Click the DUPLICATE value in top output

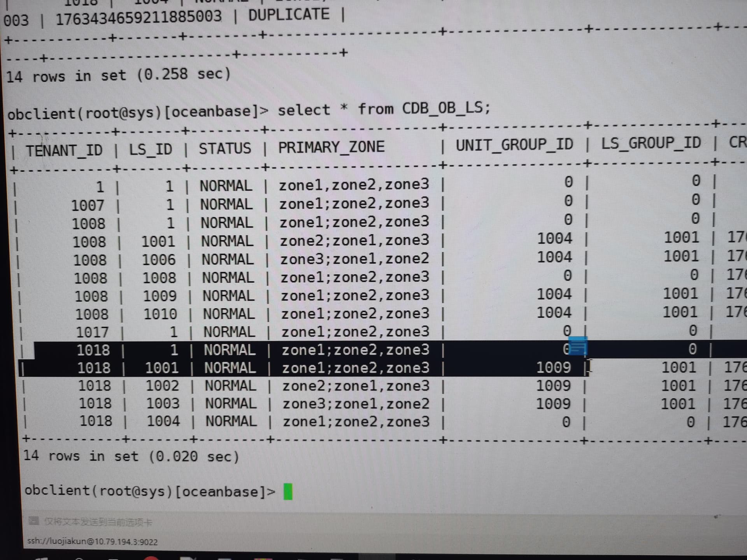289,15
